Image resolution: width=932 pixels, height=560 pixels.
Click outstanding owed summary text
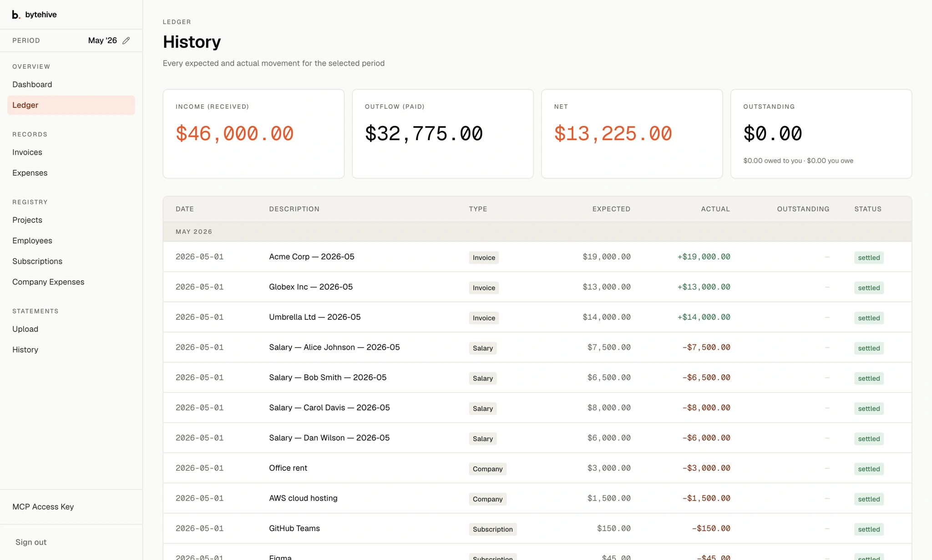pyautogui.click(x=798, y=161)
